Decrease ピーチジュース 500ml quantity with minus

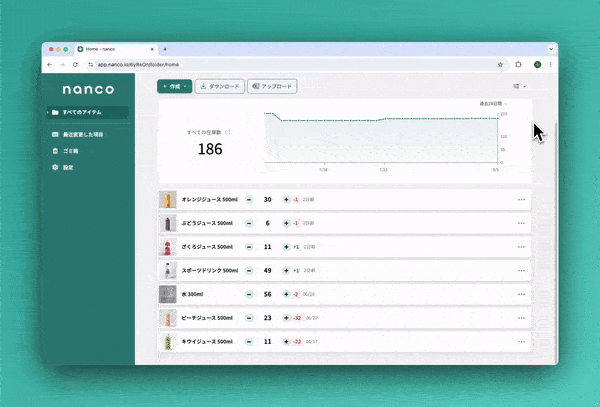pyautogui.click(x=249, y=318)
